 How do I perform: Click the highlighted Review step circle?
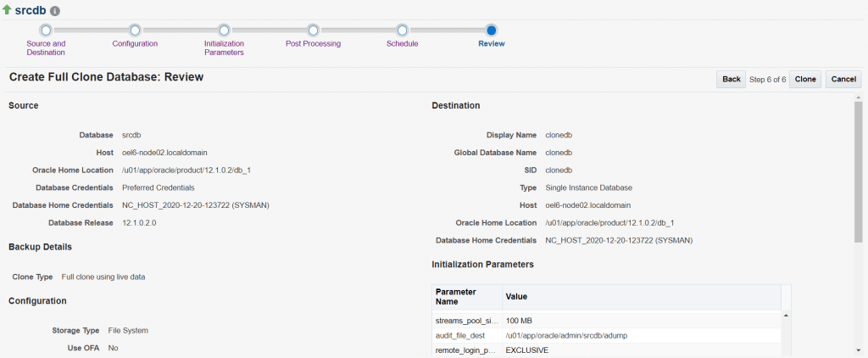[x=492, y=31]
